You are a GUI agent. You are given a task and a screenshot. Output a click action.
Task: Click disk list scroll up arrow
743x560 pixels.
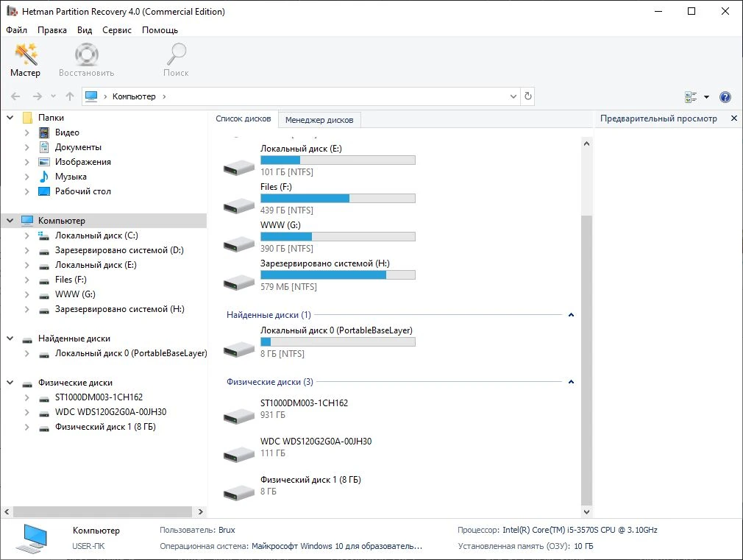pos(586,143)
